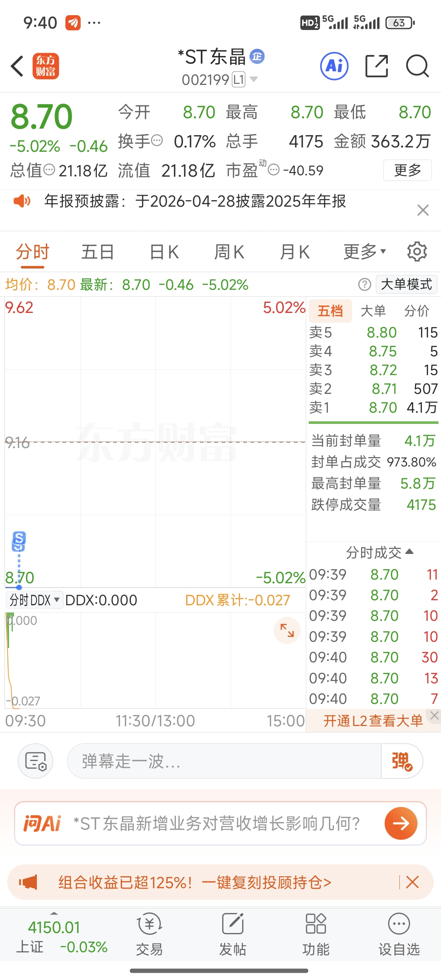Tap the 卖3 price 8.72 row
441x980 pixels.
[373, 370]
